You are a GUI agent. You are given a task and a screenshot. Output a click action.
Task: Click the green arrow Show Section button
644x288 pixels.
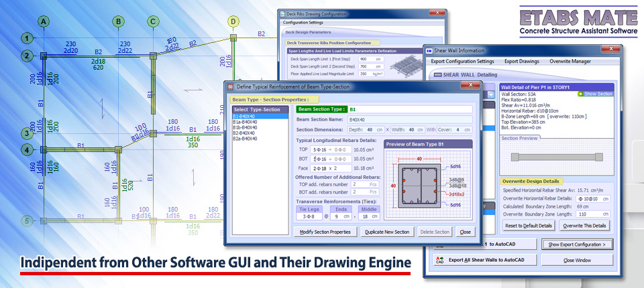click(x=595, y=94)
